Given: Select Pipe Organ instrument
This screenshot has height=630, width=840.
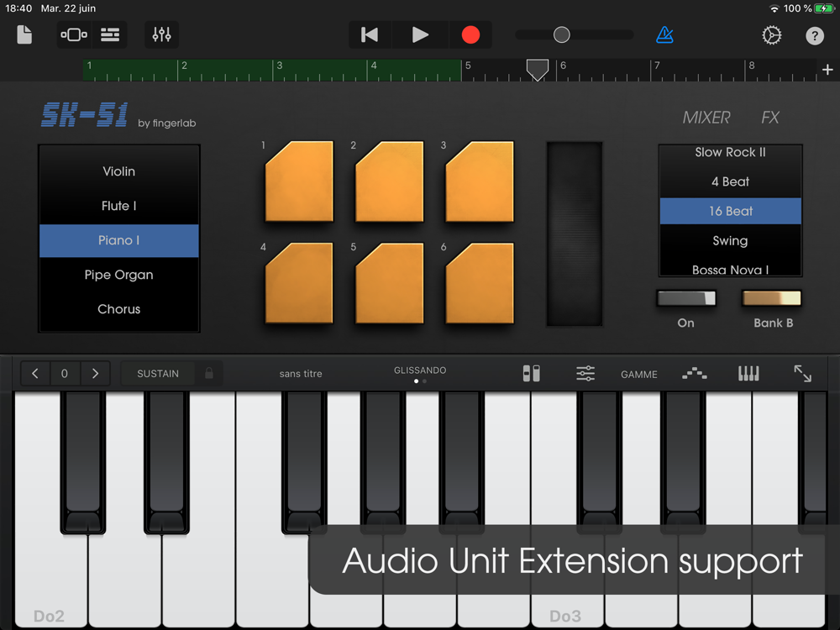Looking at the screenshot, I should pyautogui.click(x=119, y=275).
